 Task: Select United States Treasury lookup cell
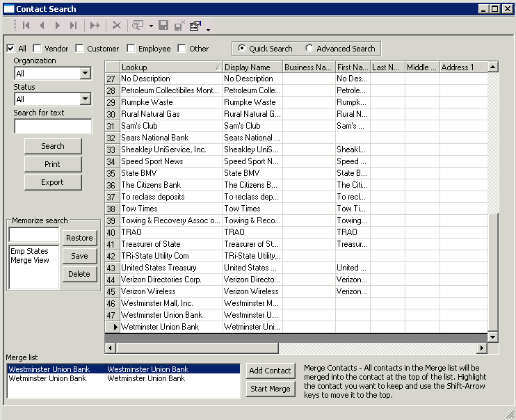tap(171, 268)
